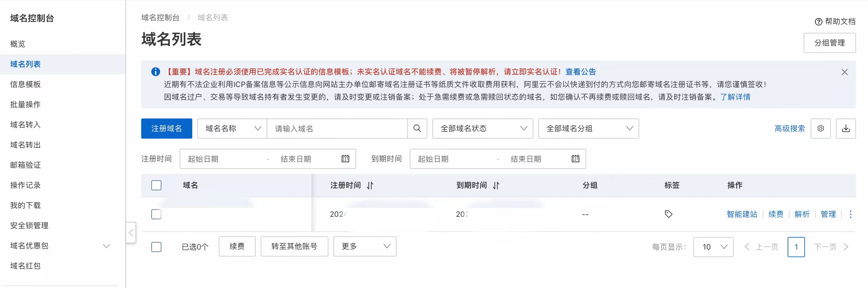Open the 更多 bulk actions dropdown

(365, 247)
